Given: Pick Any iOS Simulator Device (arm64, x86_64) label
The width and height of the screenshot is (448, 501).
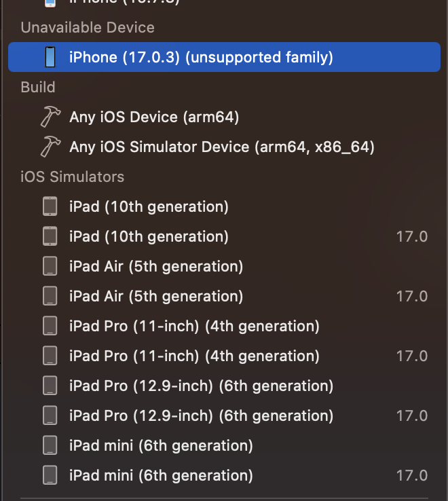Looking at the screenshot, I should coord(222,147).
